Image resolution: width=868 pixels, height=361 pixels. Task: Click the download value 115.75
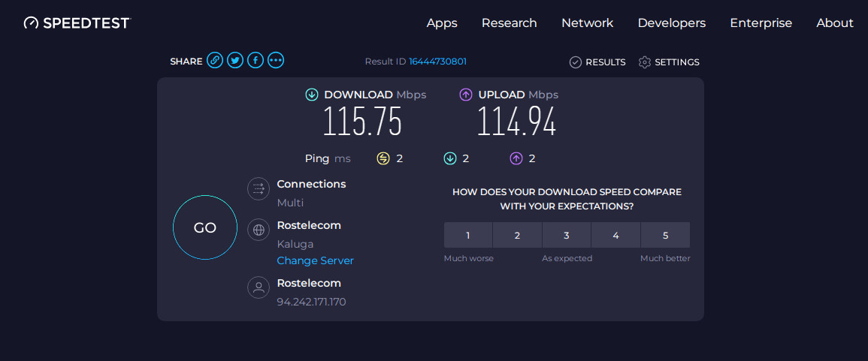362,122
